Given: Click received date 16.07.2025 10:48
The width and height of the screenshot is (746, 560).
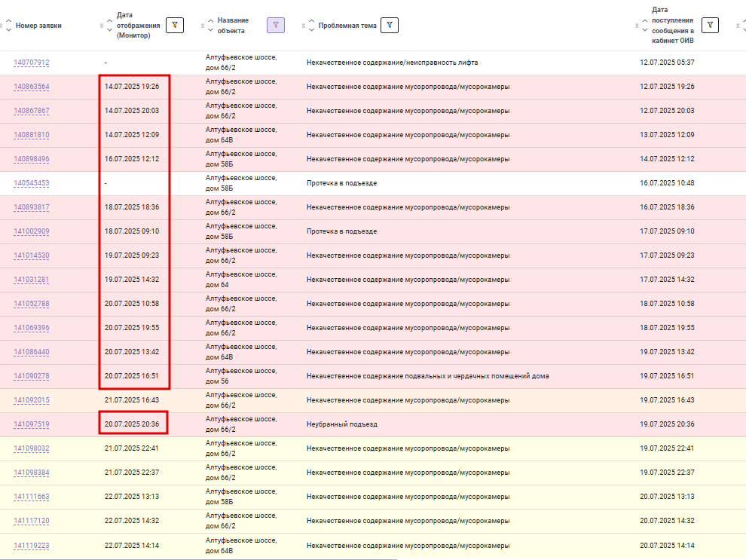Looking at the screenshot, I should pyautogui.click(x=667, y=183).
